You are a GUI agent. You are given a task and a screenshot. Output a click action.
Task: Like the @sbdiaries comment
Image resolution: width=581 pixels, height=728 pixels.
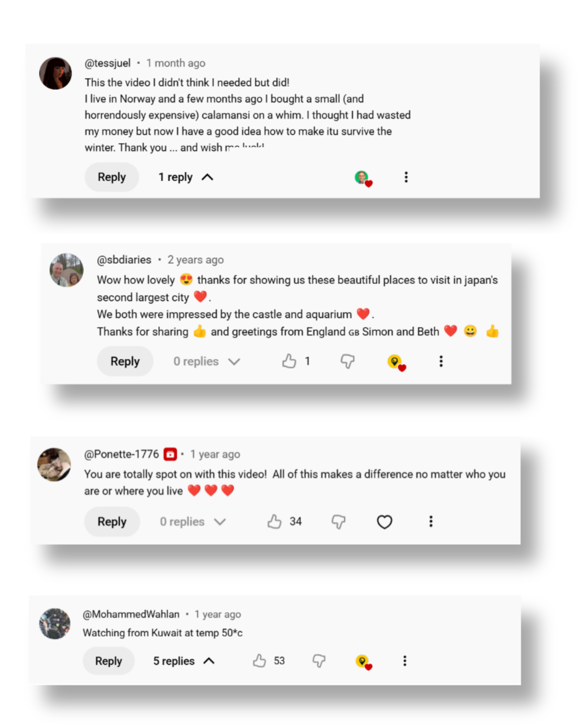coord(289,361)
